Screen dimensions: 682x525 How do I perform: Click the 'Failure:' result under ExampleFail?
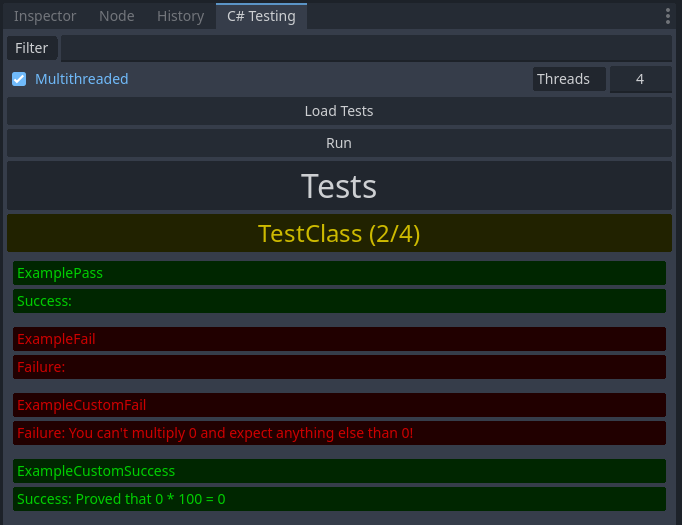pyautogui.click(x=339, y=367)
